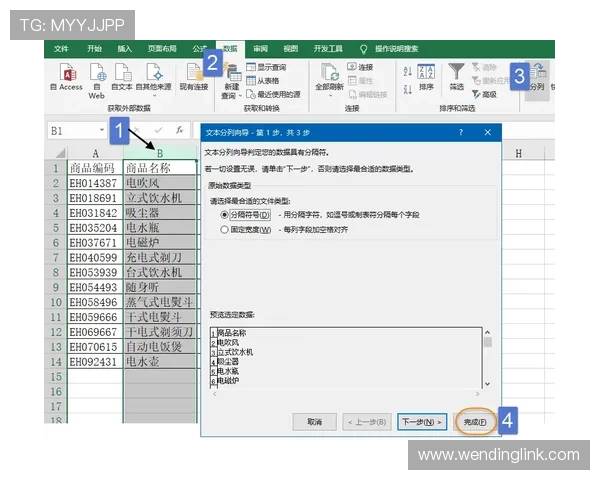Switch to the 开始 ribbon tab
The height and width of the screenshot is (480, 600).
(94, 49)
